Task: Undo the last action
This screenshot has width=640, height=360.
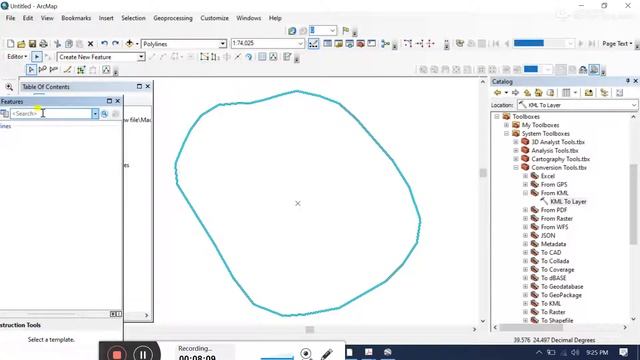Action: tap(104, 44)
